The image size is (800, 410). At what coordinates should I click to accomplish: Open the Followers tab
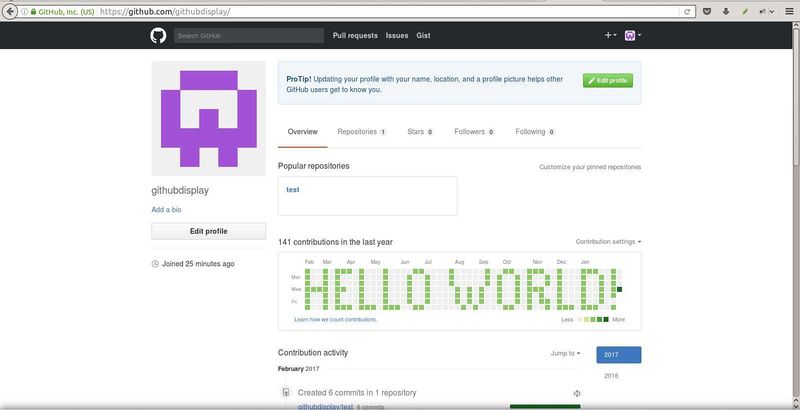tap(474, 132)
